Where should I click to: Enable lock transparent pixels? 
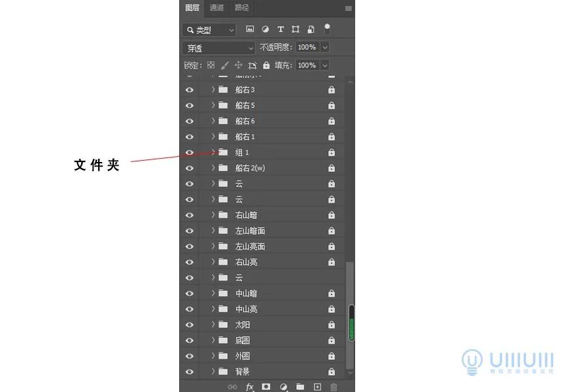click(x=211, y=65)
